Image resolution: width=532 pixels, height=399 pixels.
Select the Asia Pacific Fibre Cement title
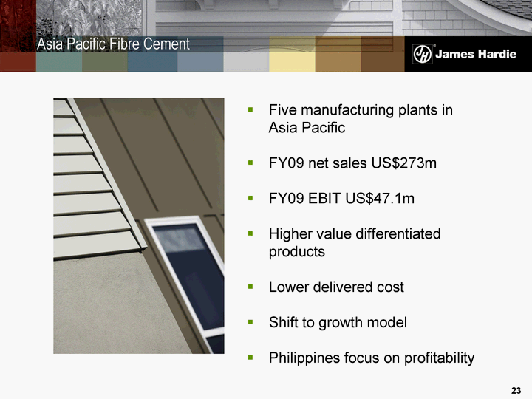(114, 44)
